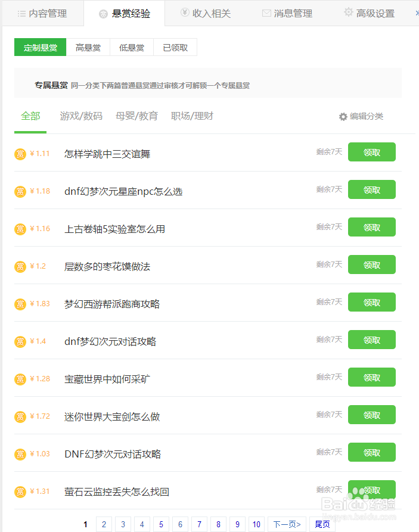419x532 pixels.
Task: Click reward coin icon for 层数多的枣花馍做法
Action: tap(20, 267)
